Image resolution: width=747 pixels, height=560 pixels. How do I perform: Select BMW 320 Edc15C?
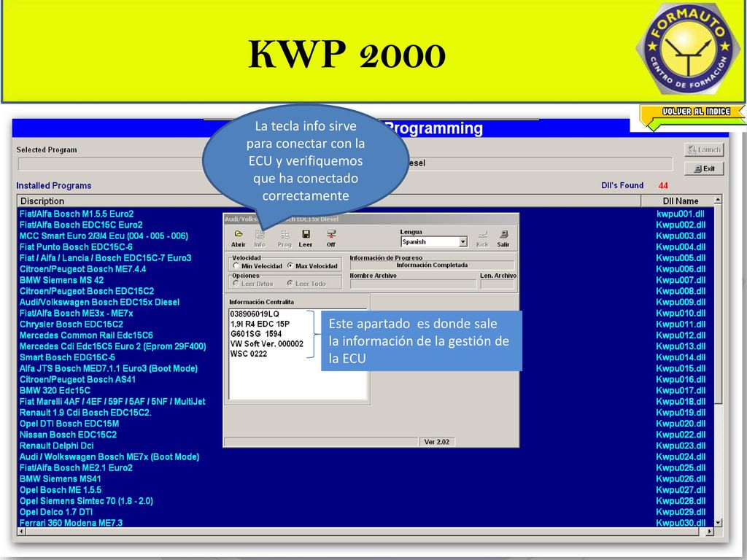55,391
